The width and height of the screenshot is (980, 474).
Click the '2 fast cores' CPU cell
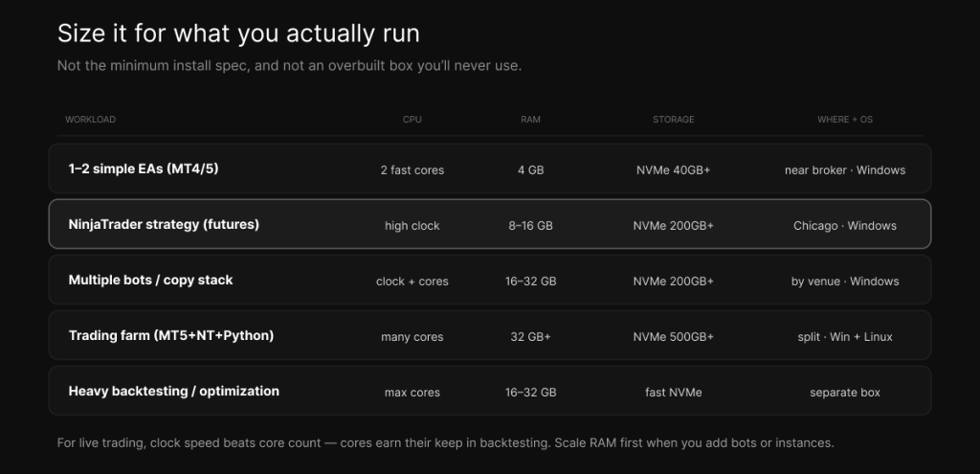pos(412,170)
